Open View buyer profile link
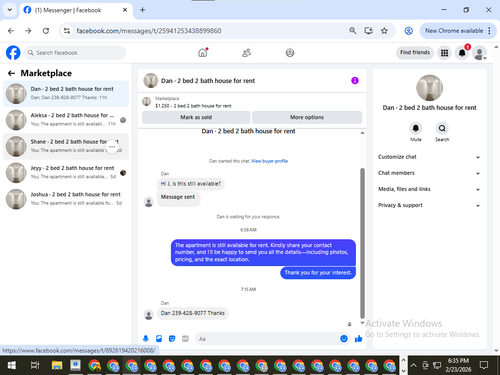The image size is (500, 375). pyautogui.click(x=269, y=161)
